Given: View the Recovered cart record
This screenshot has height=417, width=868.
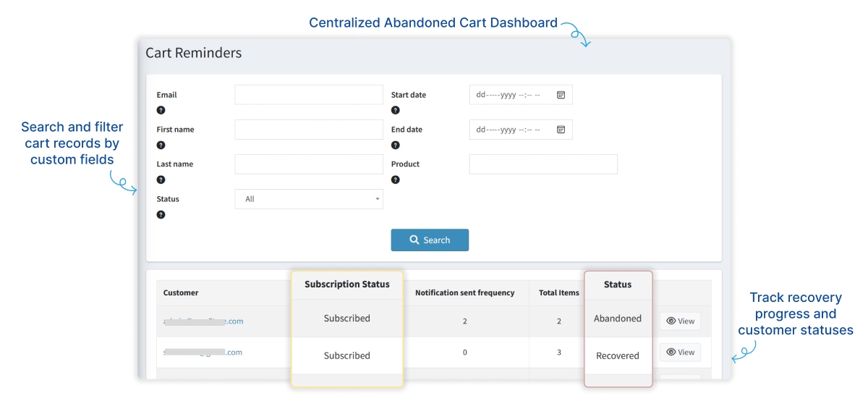Looking at the screenshot, I should 680,353.
